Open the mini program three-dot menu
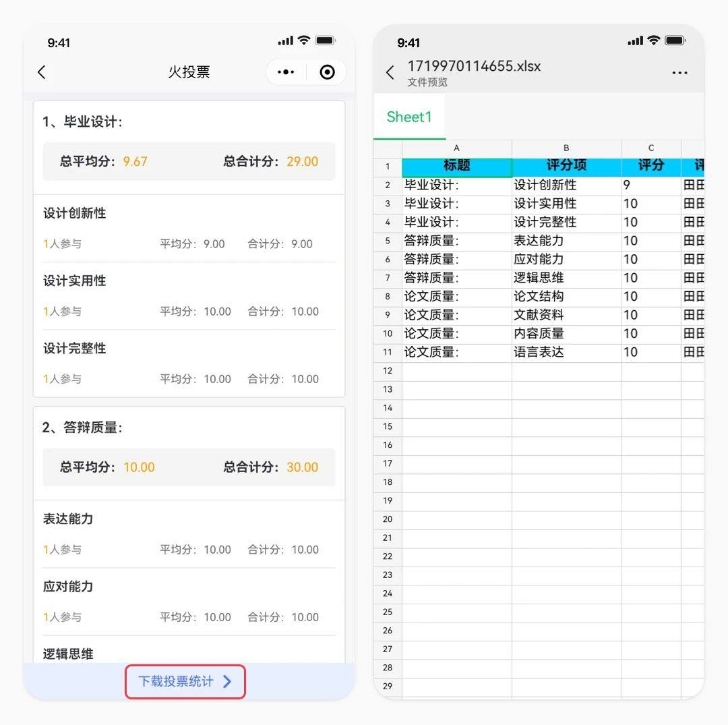 pos(286,72)
